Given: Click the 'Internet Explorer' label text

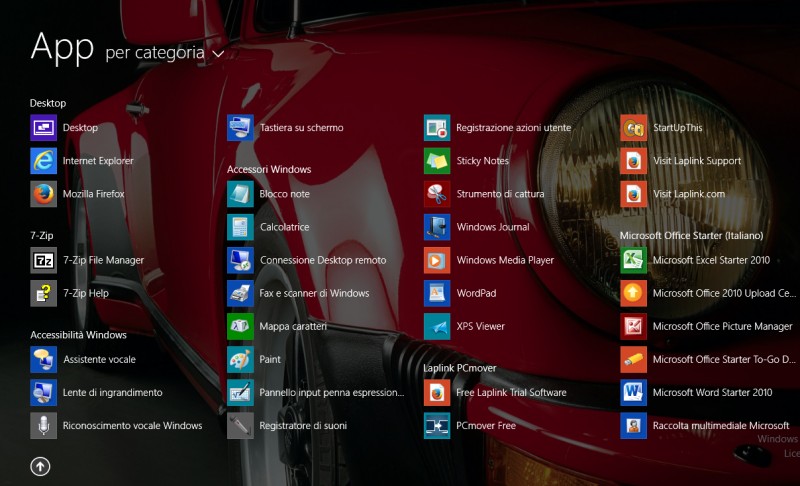Looking at the screenshot, I should click(x=98, y=161).
